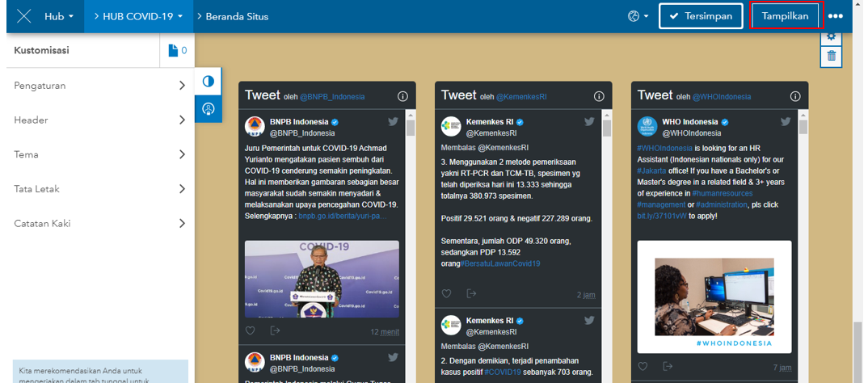Toggle the contrast half-circle icon

pyautogui.click(x=209, y=82)
